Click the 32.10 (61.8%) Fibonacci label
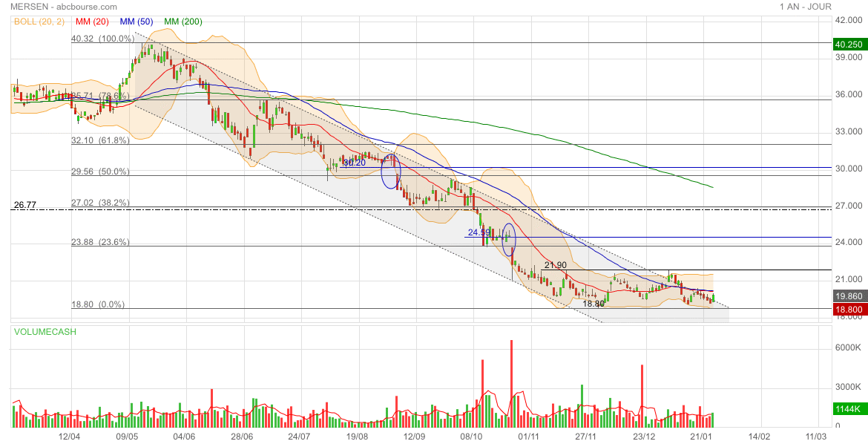868x444 pixels. [x=100, y=140]
